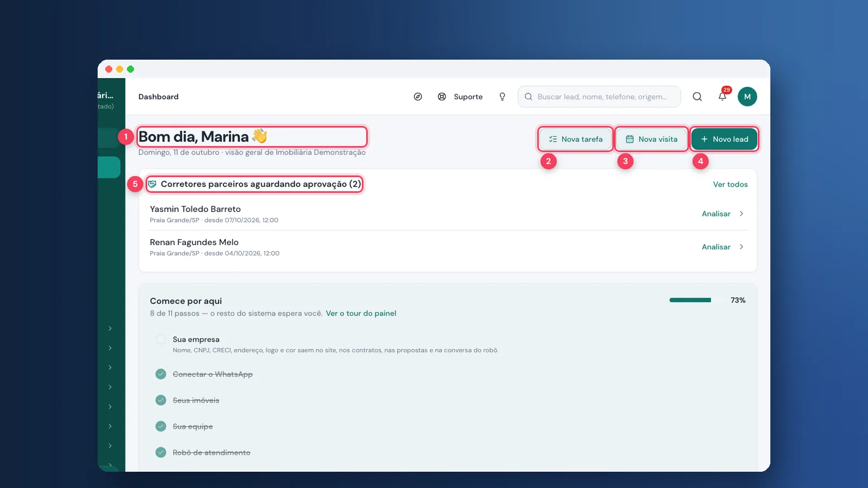Check the Sua empresa step circle
The width and height of the screenshot is (868, 488).
pyautogui.click(x=161, y=339)
